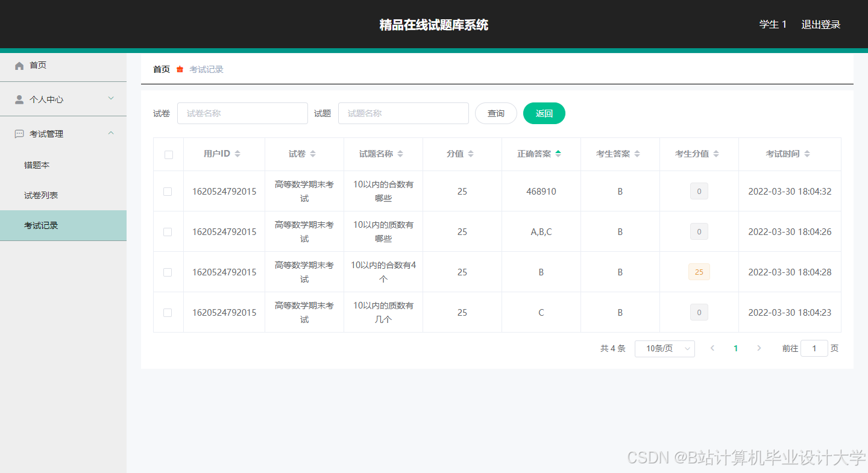Click 考试记录 in the breadcrumb
The image size is (868, 473).
(207, 69)
